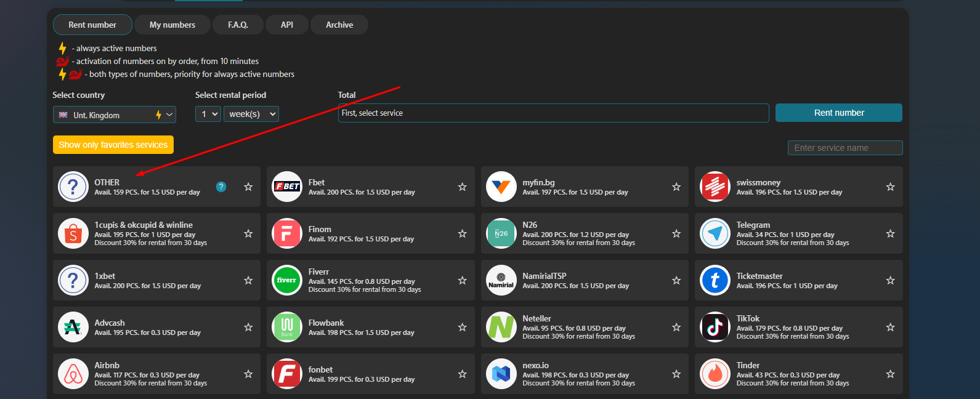The width and height of the screenshot is (980, 399).
Task: Go to the API tab
Action: 287,25
